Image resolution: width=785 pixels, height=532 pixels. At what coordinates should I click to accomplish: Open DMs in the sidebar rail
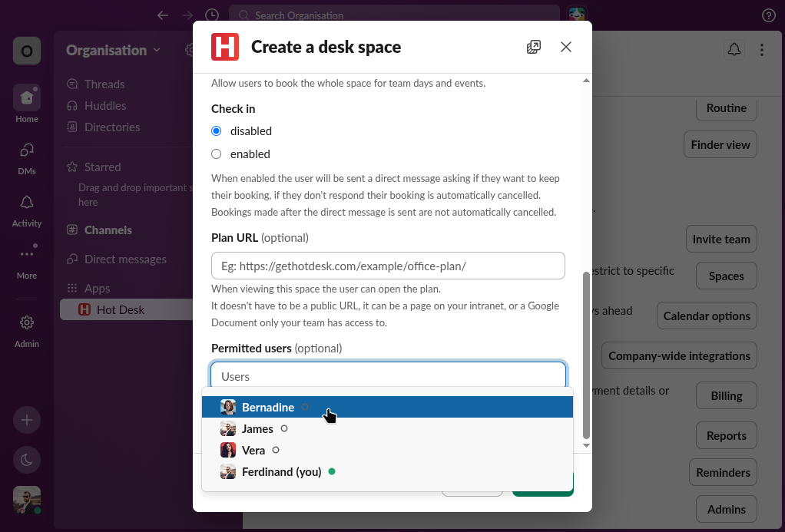(27, 159)
